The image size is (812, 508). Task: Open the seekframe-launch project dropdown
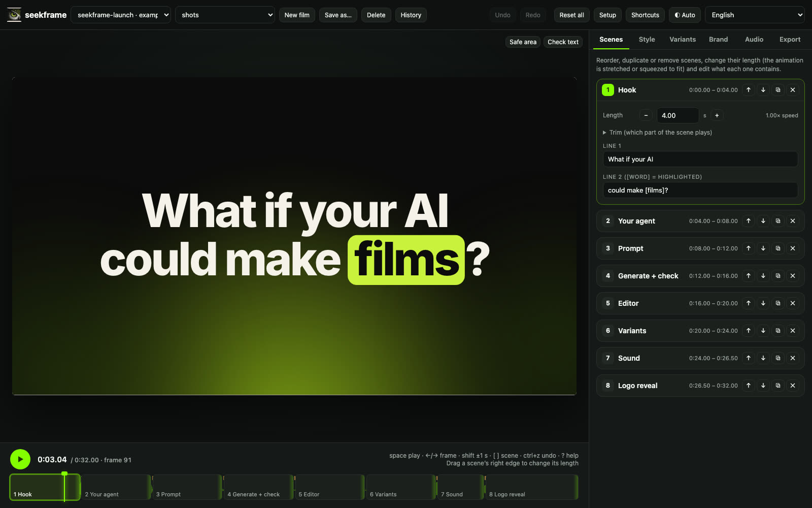coord(121,15)
